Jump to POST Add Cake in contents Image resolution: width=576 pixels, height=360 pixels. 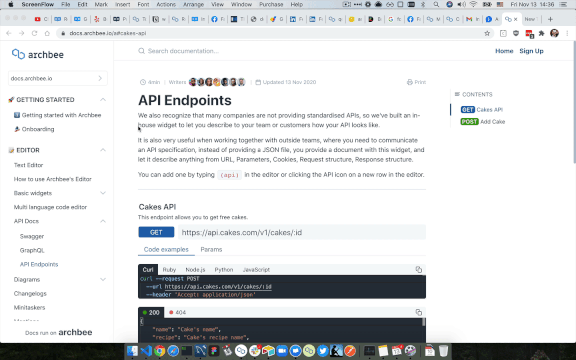pos(483,122)
